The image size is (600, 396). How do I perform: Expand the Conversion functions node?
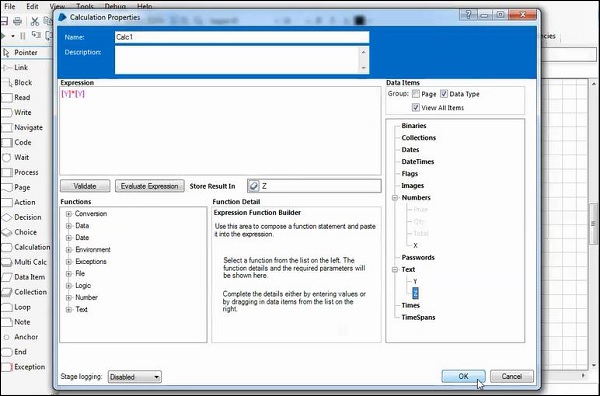pos(69,214)
